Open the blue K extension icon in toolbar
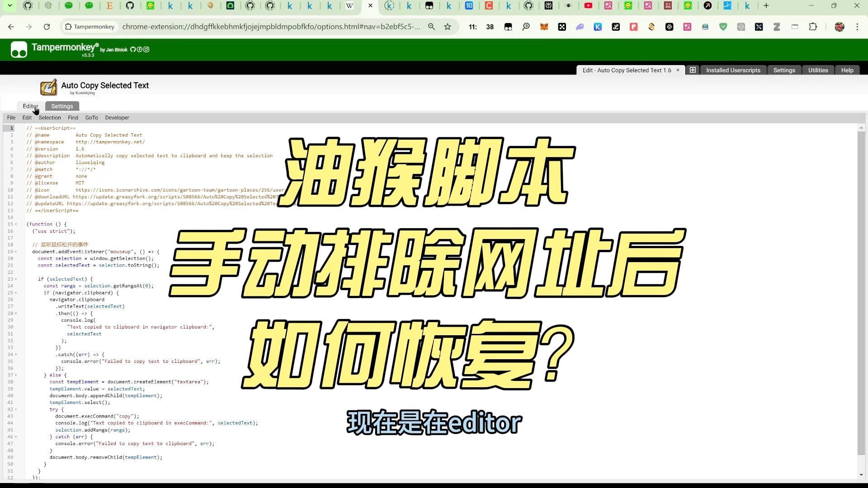Screen dimensions: 868x488 tap(598, 27)
